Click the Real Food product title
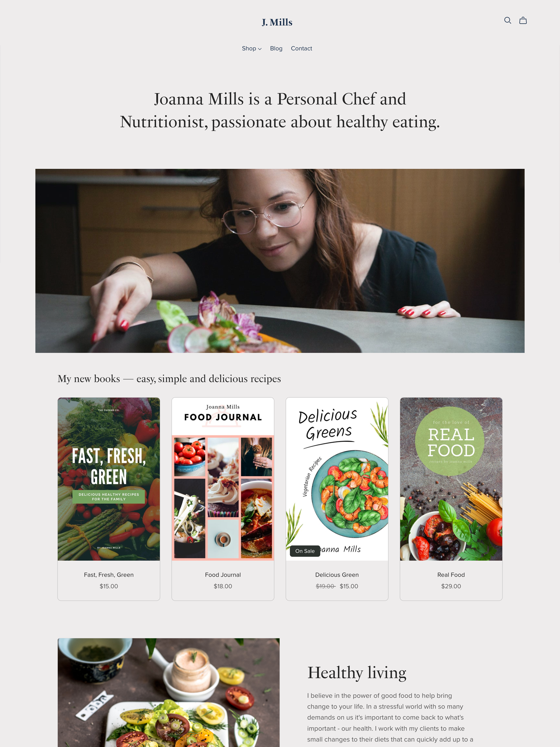This screenshot has width=560, height=747. pyautogui.click(x=451, y=575)
